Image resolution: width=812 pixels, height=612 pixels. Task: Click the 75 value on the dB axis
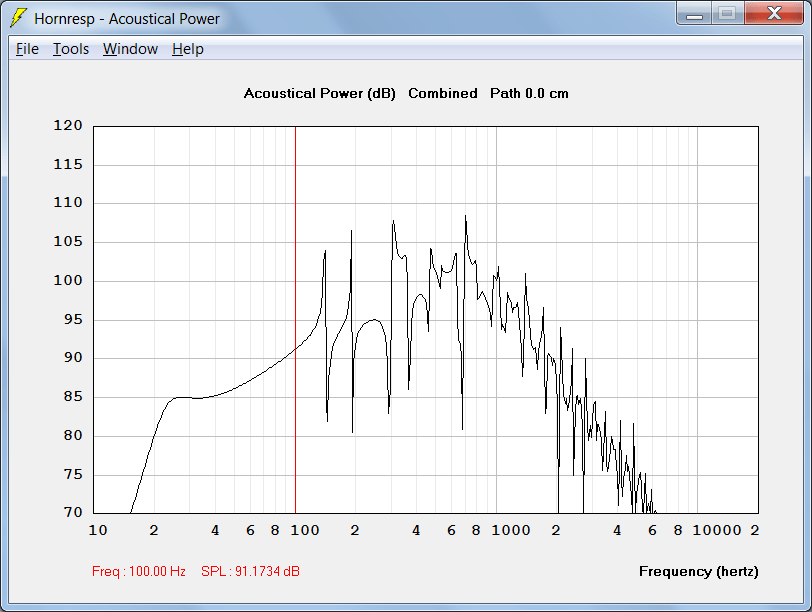point(73,474)
